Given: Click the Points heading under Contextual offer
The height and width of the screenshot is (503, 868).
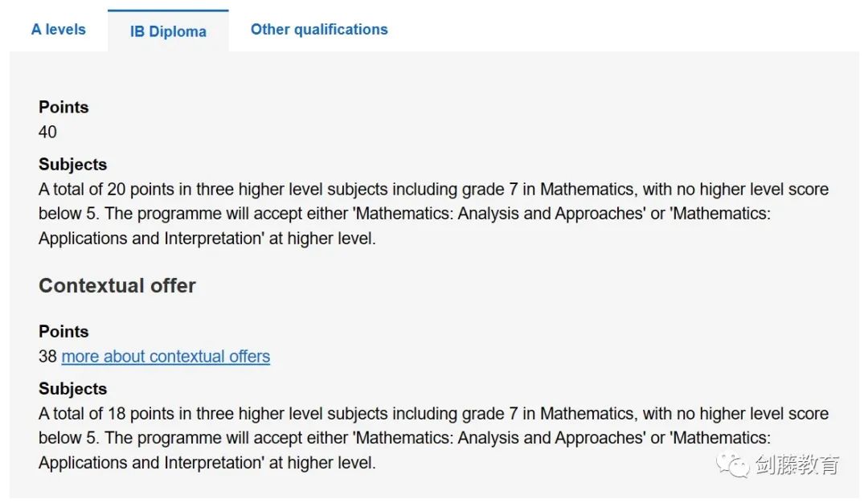Looking at the screenshot, I should (63, 332).
